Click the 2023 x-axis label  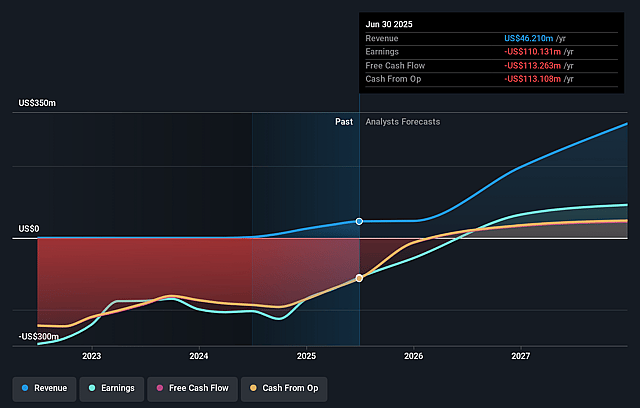[91, 356]
